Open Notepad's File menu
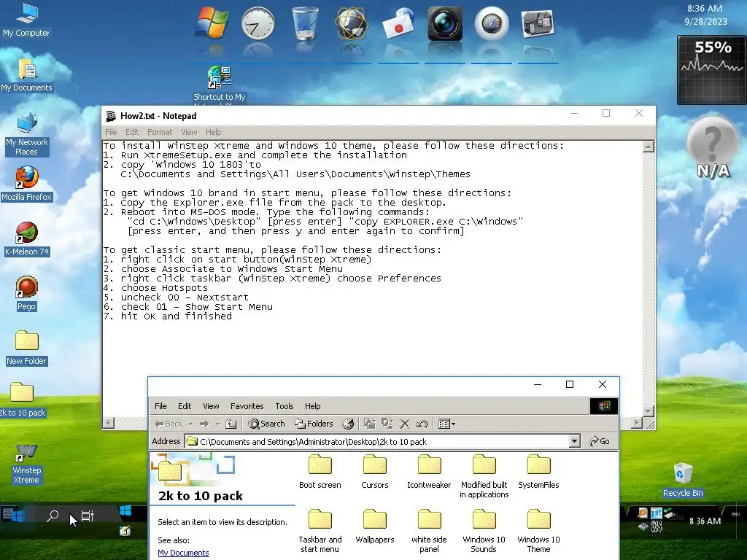 111,132
